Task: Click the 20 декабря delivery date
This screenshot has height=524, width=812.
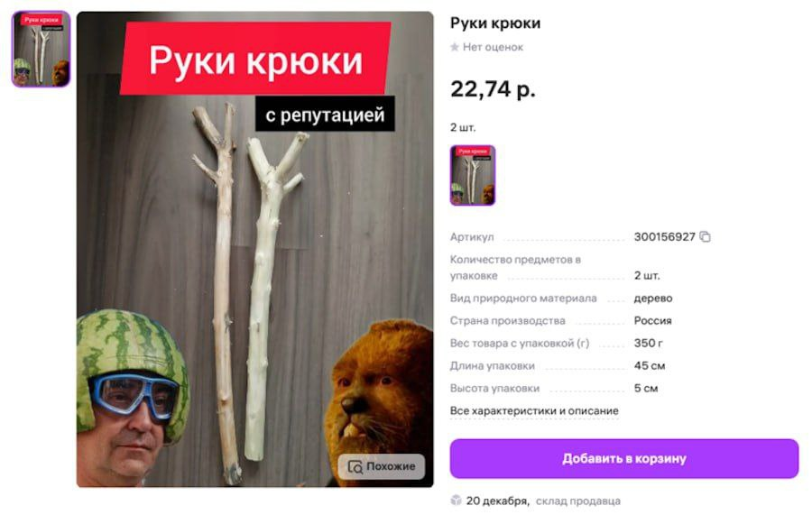Action: click(x=497, y=501)
